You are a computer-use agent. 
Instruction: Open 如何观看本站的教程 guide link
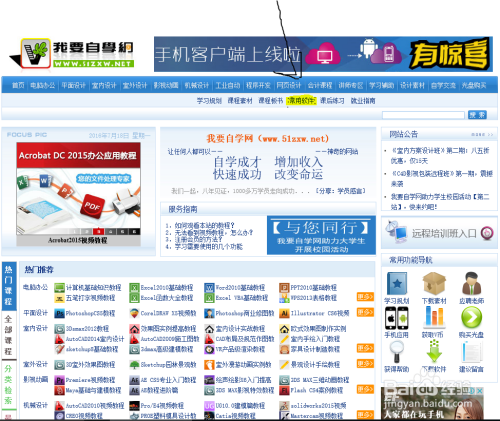[x=204, y=226]
